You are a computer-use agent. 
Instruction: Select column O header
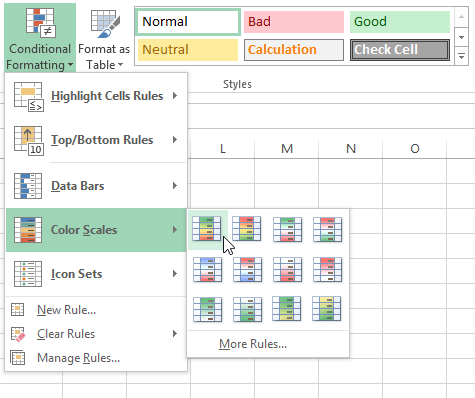tap(415, 149)
